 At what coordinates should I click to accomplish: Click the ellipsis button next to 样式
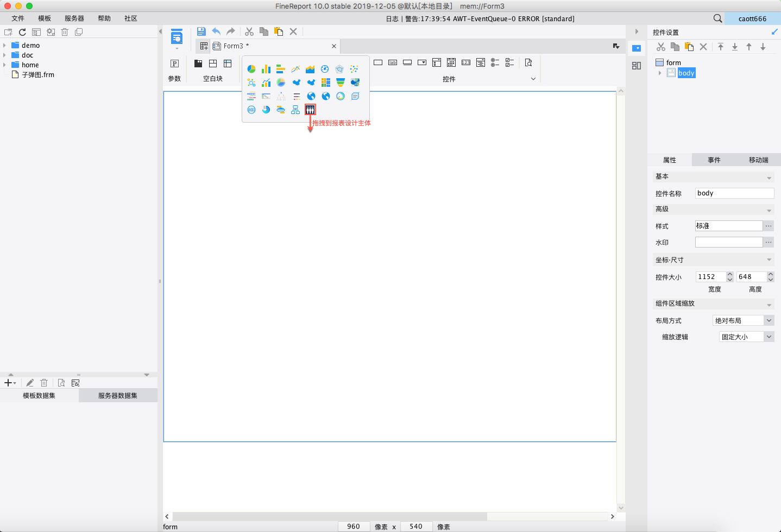pos(769,226)
